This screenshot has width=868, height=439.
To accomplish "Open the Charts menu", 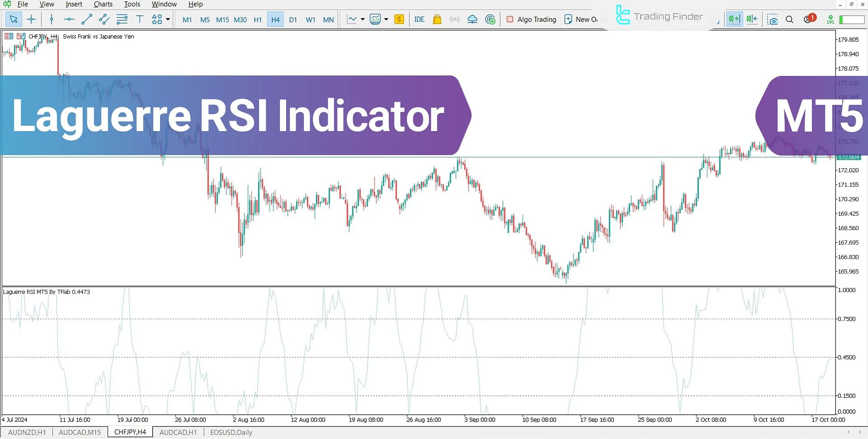I will coord(103,4).
